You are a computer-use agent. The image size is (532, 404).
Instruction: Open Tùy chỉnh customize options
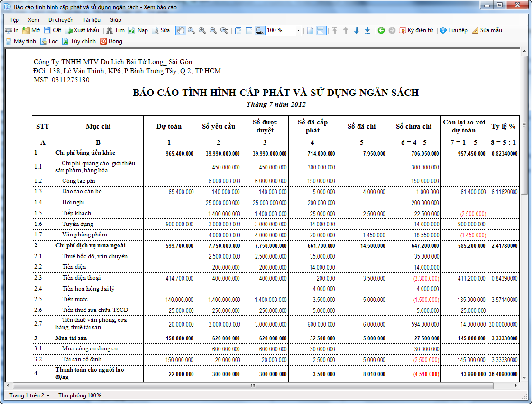pos(79,41)
